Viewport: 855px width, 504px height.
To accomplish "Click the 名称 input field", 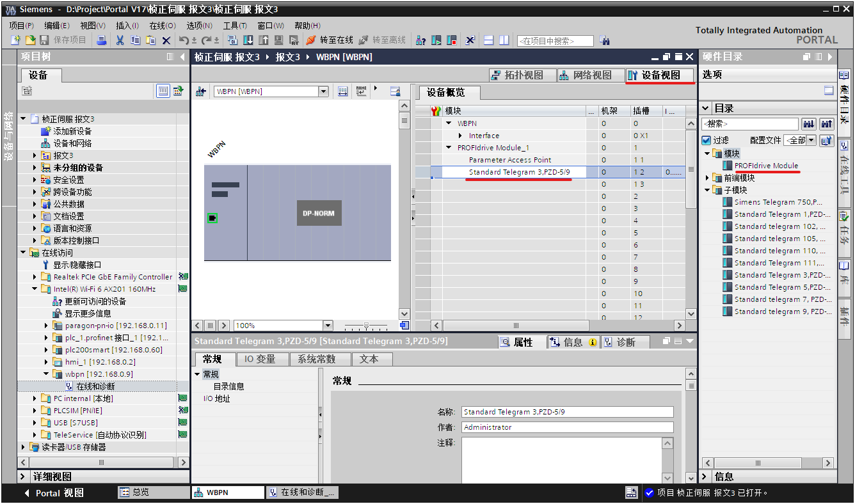I will pyautogui.click(x=568, y=412).
